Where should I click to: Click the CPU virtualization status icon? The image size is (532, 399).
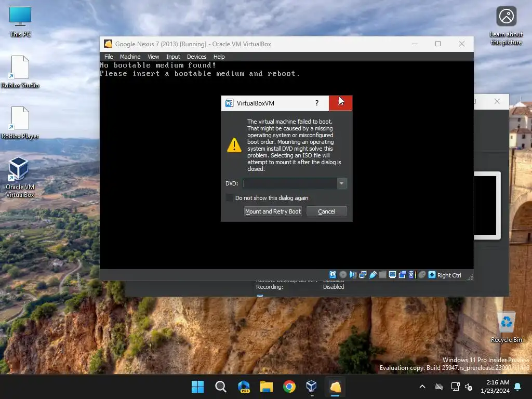(412, 275)
